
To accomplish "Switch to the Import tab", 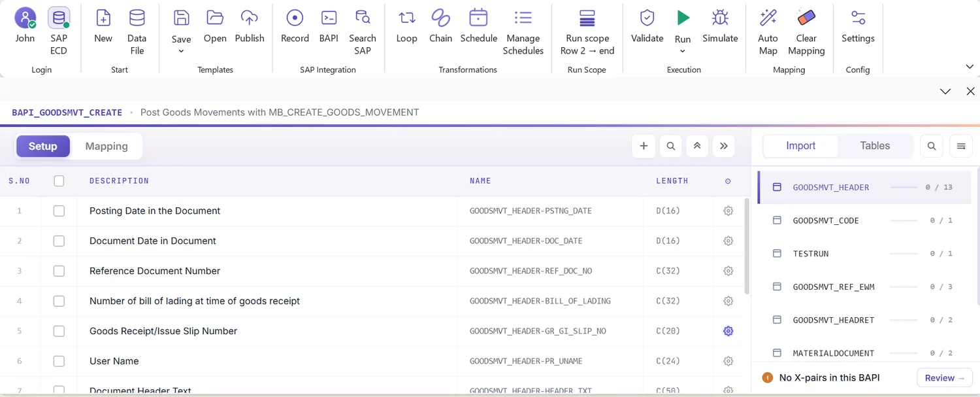I will point(800,146).
